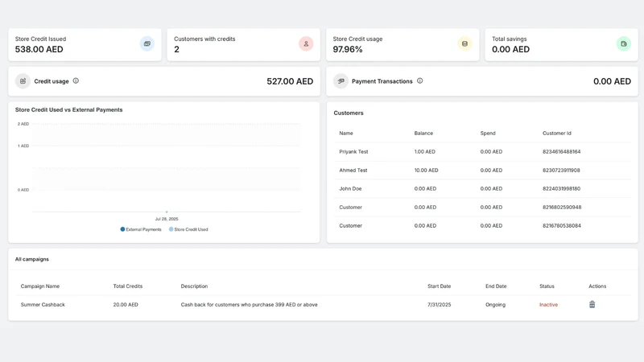
Task: Click the Customers table heading
Action: pyautogui.click(x=349, y=113)
